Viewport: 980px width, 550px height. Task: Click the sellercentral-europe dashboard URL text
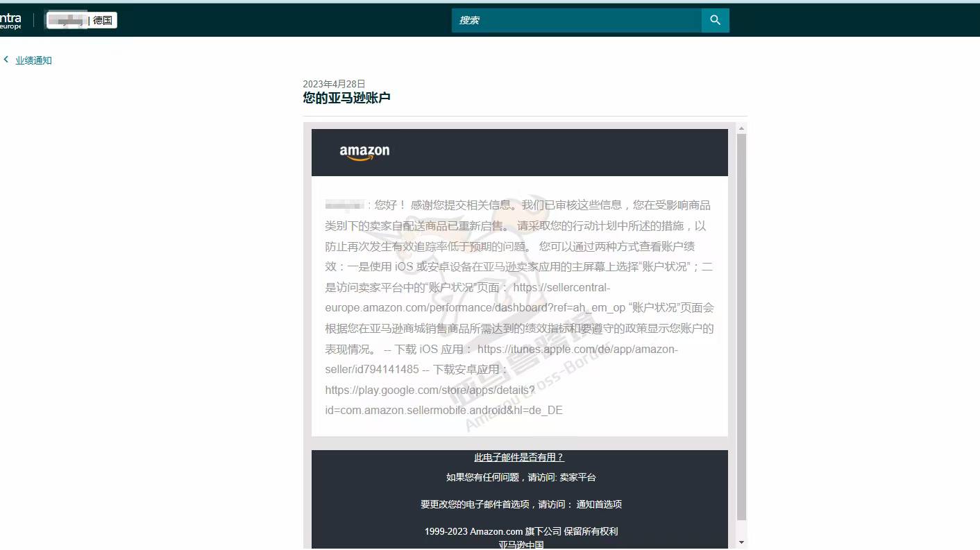coord(475,298)
